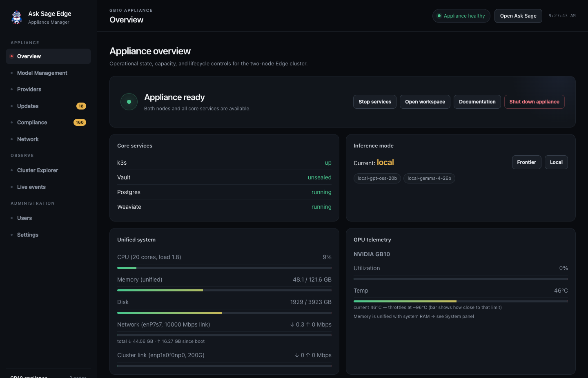Open Compliance in the sidebar
The width and height of the screenshot is (588, 378).
pyautogui.click(x=48, y=123)
